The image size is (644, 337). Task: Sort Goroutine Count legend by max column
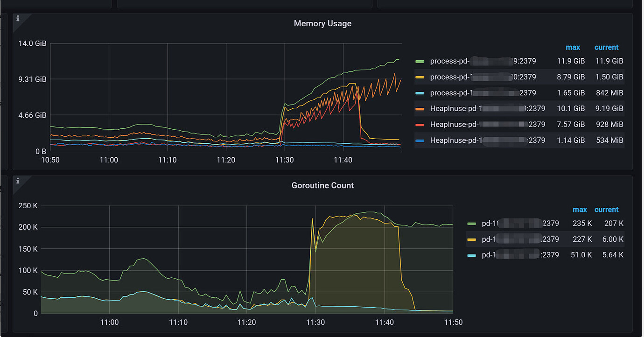580,210
